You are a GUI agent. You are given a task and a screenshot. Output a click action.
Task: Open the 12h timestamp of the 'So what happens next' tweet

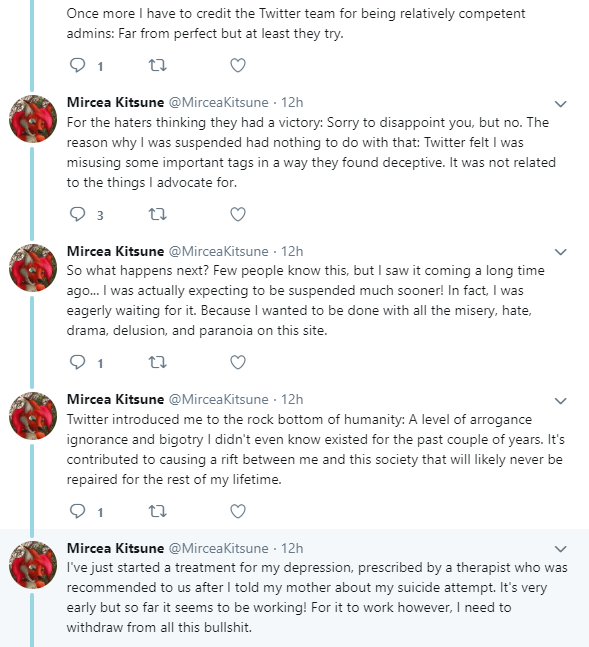click(x=292, y=251)
